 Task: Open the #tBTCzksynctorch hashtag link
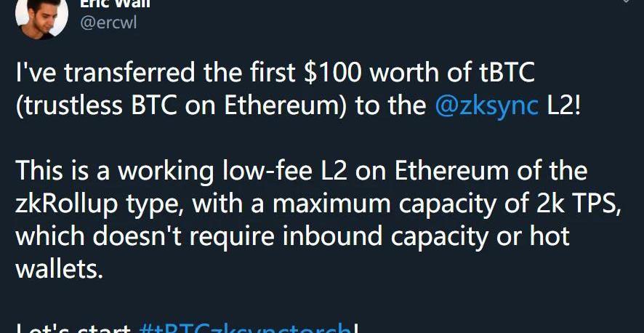tap(246, 328)
